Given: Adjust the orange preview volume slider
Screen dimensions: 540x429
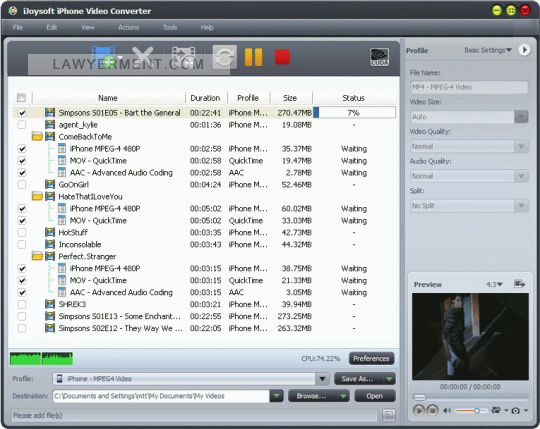Looking at the screenshot, I should point(470,410).
